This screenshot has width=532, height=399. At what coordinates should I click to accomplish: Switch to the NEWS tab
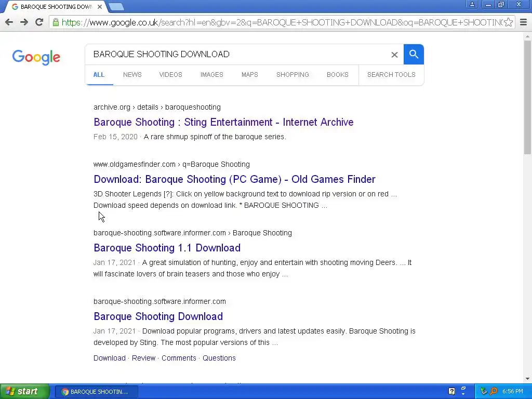[132, 75]
